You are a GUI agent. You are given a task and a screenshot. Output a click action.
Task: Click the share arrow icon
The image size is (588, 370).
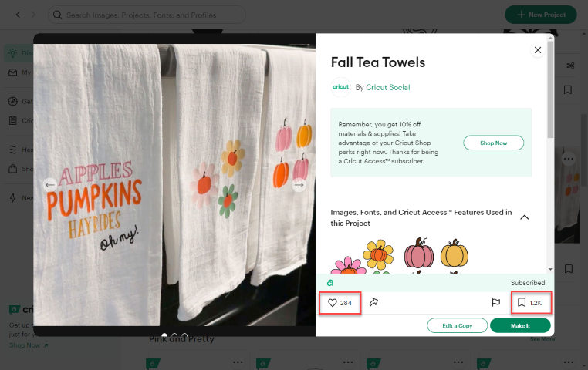click(x=373, y=303)
